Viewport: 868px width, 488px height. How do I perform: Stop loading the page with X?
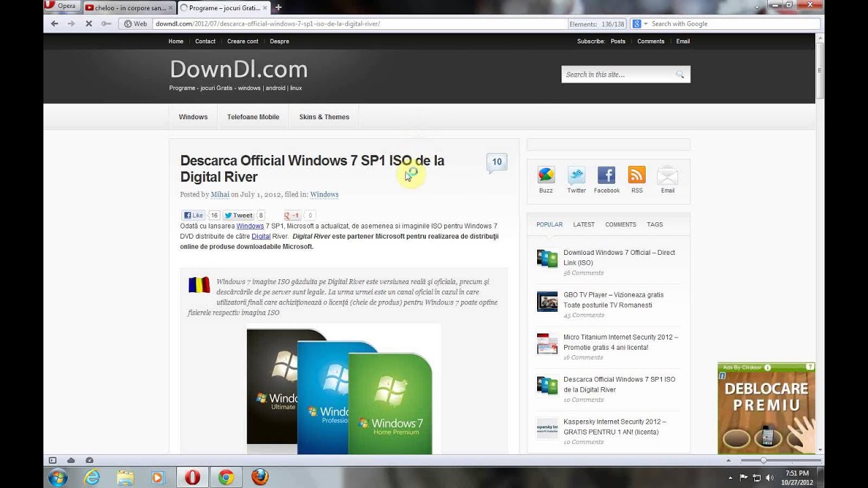tap(89, 24)
